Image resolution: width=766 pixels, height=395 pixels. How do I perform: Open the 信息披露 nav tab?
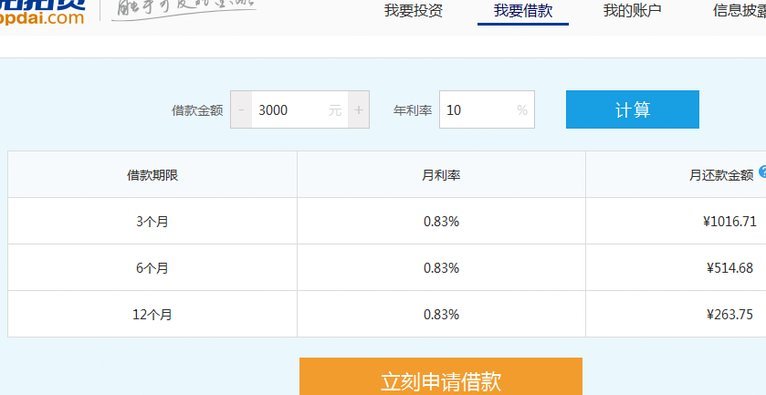pyautogui.click(x=739, y=11)
